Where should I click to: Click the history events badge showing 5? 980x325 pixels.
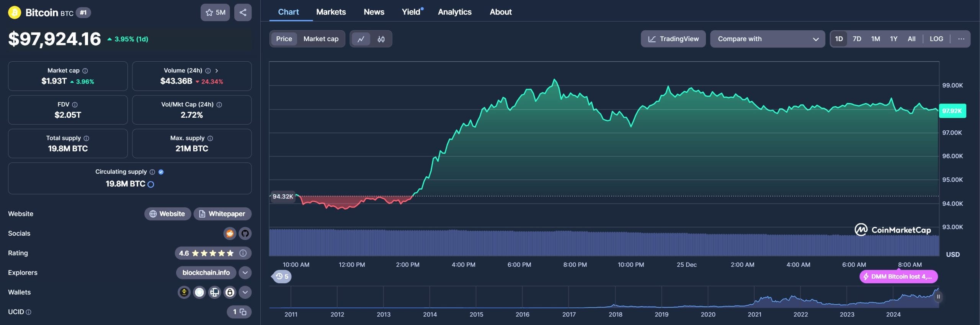(282, 276)
